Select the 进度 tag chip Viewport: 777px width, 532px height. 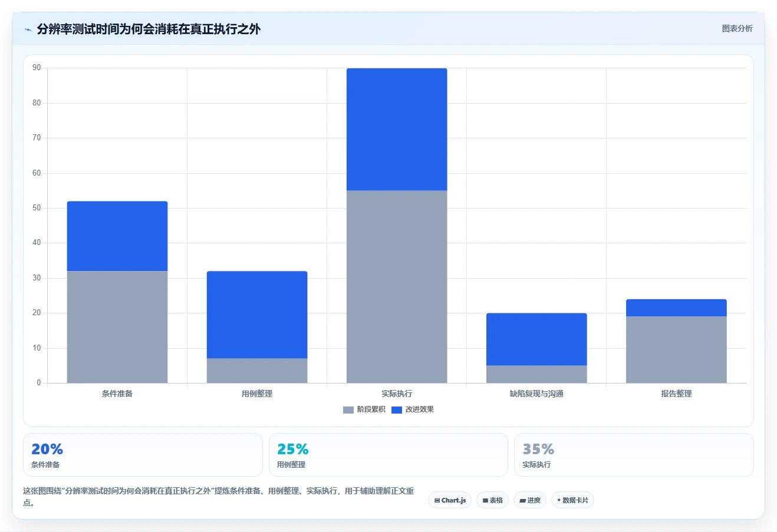coord(530,500)
